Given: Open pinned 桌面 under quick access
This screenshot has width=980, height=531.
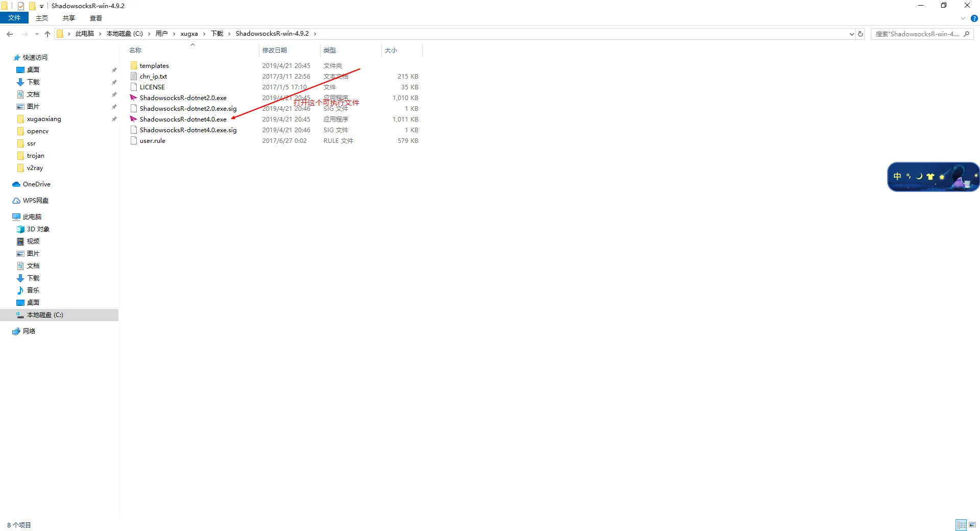Looking at the screenshot, I should coord(33,70).
